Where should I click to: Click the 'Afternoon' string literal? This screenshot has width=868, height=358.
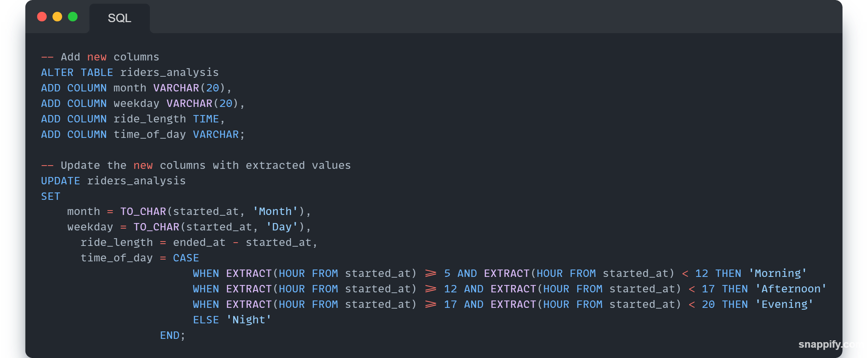tap(791, 289)
